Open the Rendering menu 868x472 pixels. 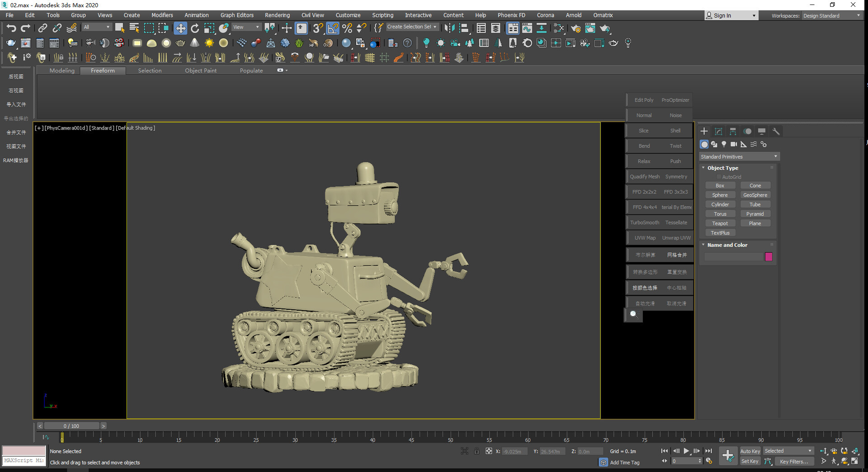tap(277, 15)
